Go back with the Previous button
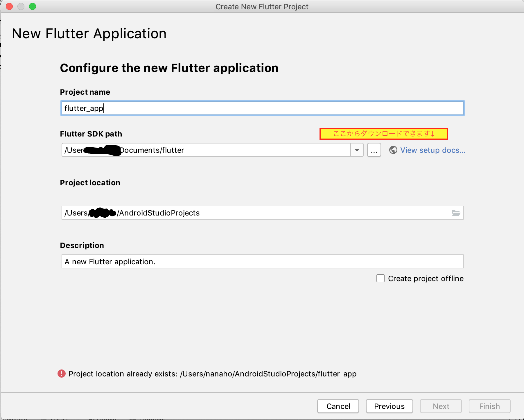The width and height of the screenshot is (524, 420). tap(389, 406)
